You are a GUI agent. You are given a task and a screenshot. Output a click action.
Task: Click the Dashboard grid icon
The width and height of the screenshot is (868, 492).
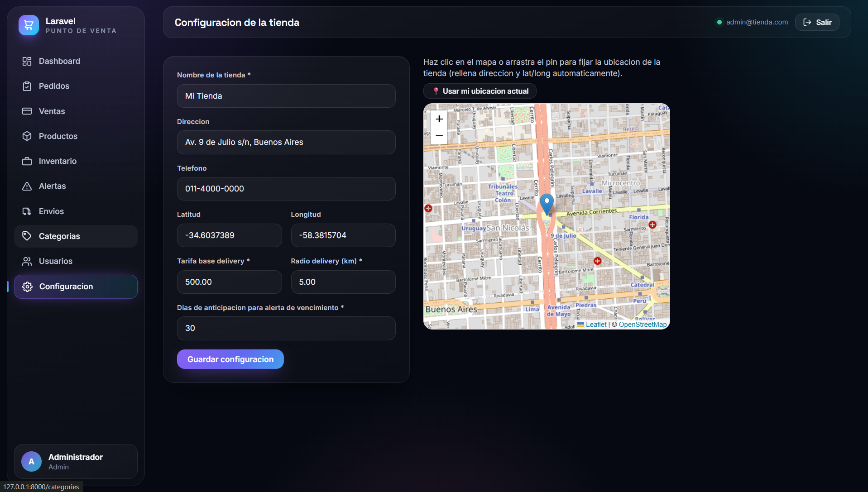tap(27, 61)
